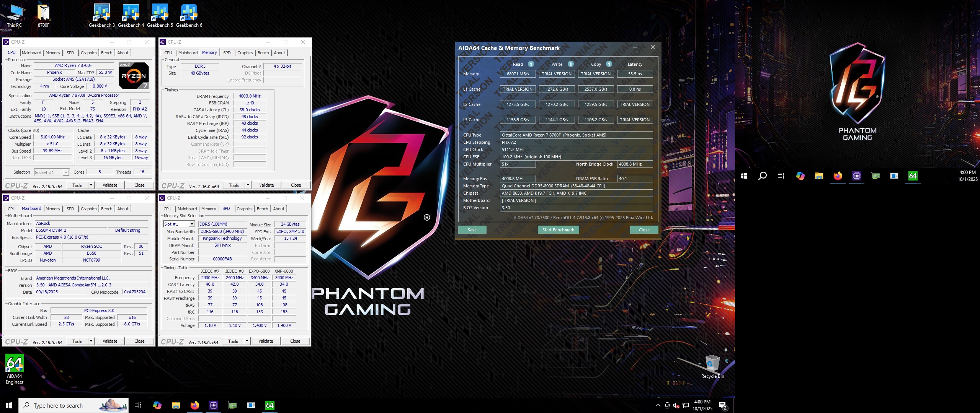Click the Firefox icon in the taskbar
Screen dimensions: 980x413
[194, 405]
